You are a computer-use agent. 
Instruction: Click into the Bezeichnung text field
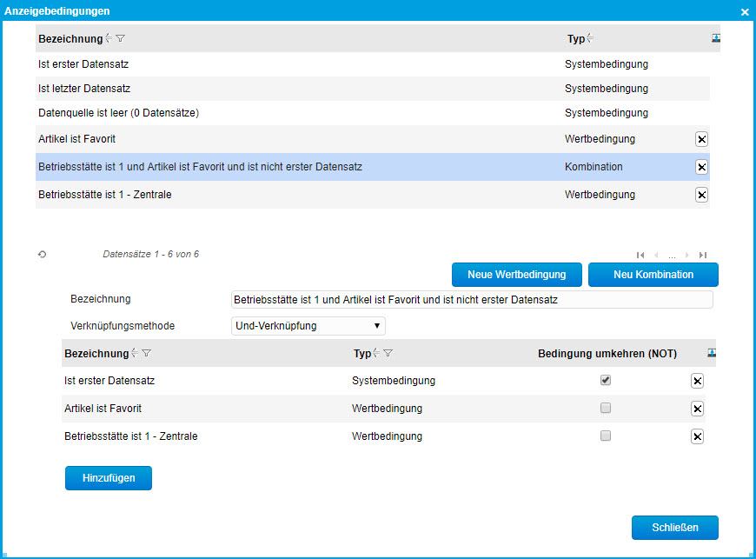pos(471,299)
